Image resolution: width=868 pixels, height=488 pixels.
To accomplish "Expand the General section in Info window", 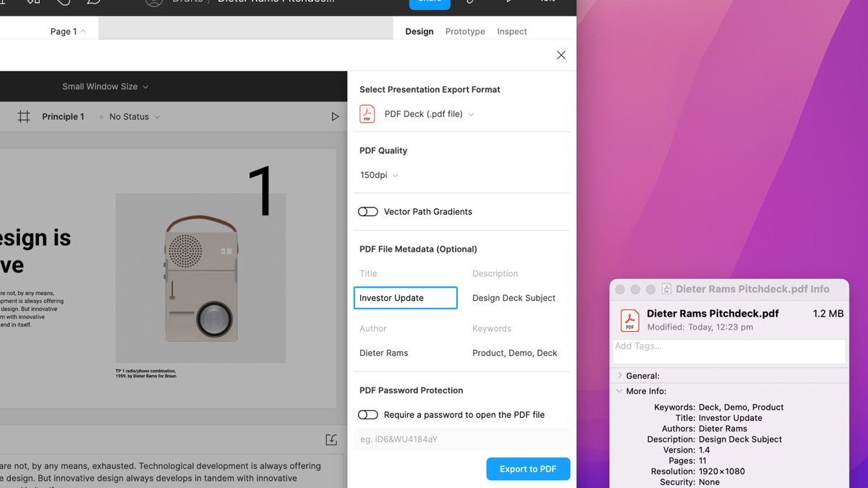I will pos(620,376).
